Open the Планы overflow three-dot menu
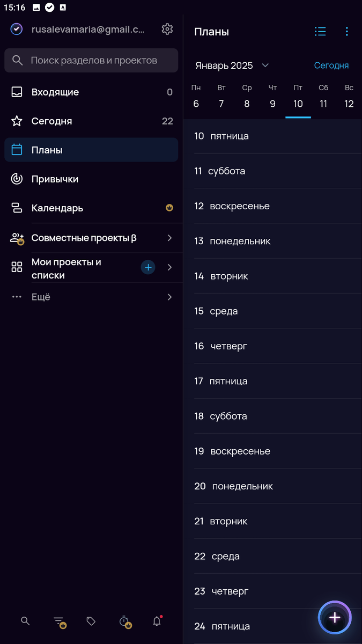 click(347, 31)
